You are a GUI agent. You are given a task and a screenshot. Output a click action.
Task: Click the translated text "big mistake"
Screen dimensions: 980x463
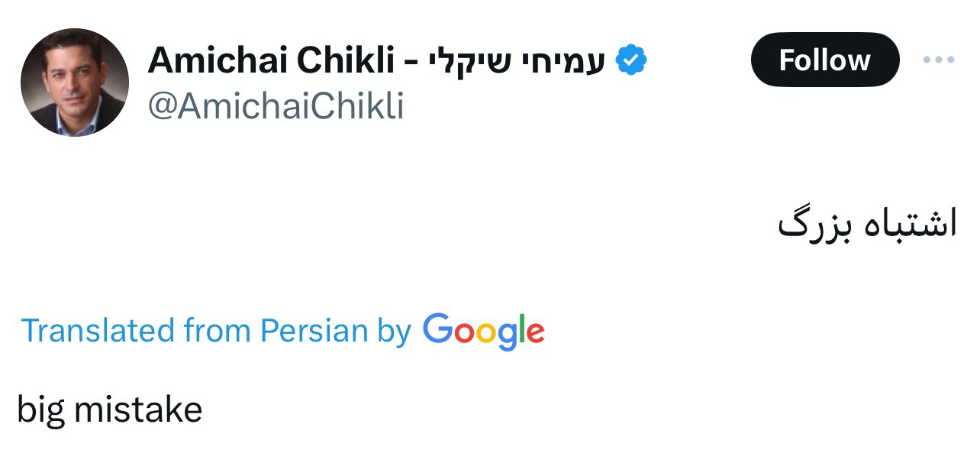[109, 410]
